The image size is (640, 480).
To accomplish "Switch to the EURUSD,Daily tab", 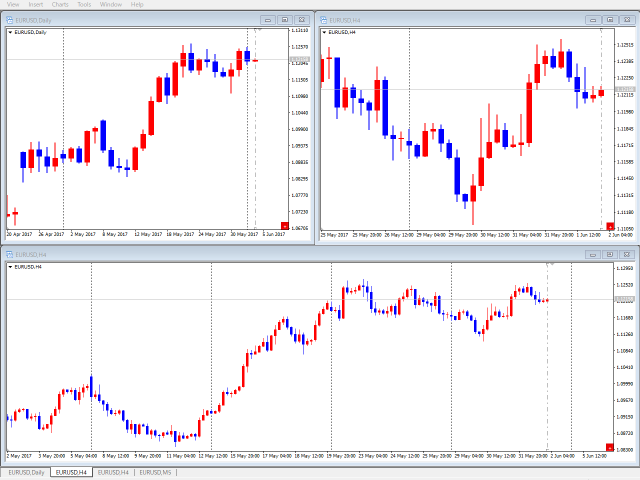I will point(26,472).
